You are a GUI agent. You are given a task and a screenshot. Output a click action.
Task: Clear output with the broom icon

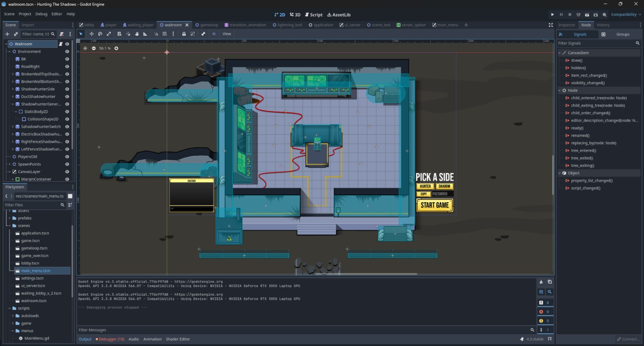(541, 282)
